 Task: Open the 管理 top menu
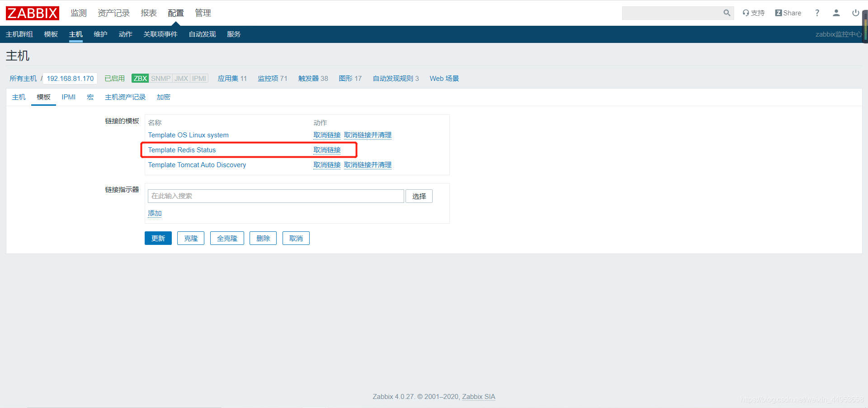pyautogui.click(x=203, y=13)
